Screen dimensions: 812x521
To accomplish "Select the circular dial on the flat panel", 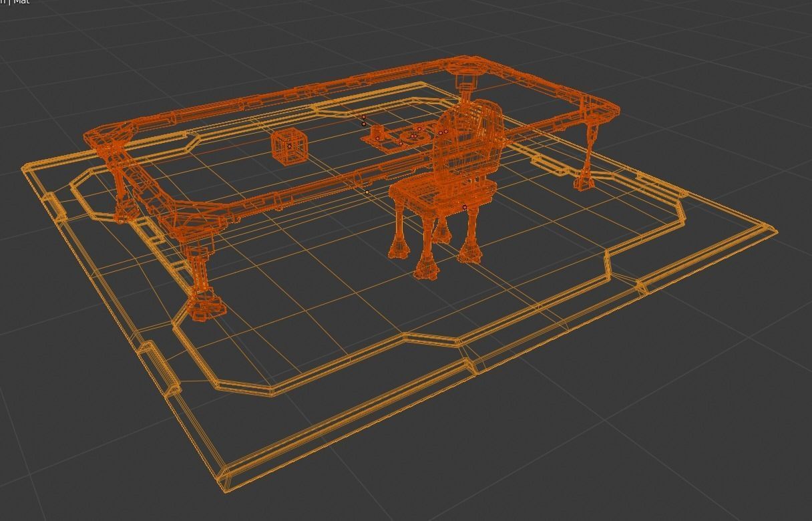I will click(x=414, y=136).
